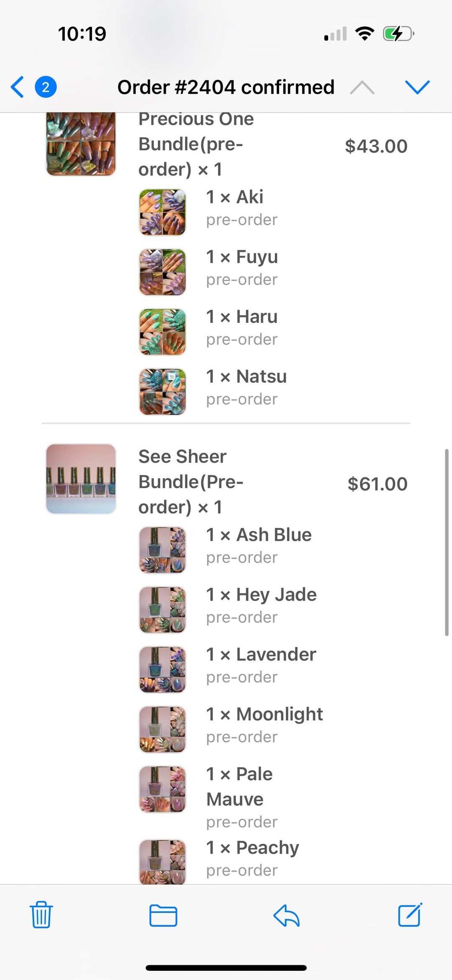The width and height of the screenshot is (452, 980).
Task: Tap the unread count badge showing 2
Action: pyautogui.click(x=46, y=87)
